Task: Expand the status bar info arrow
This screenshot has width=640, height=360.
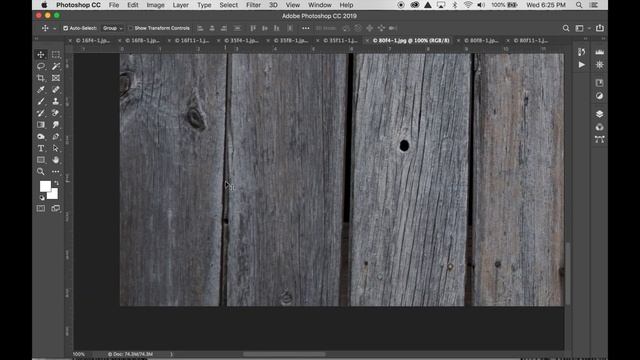Action: [171, 354]
